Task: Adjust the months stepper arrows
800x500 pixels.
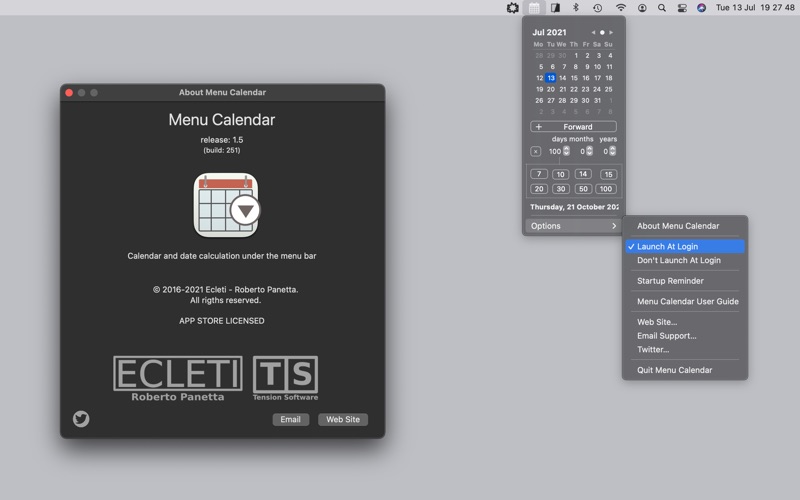Action: tap(589, 151)
